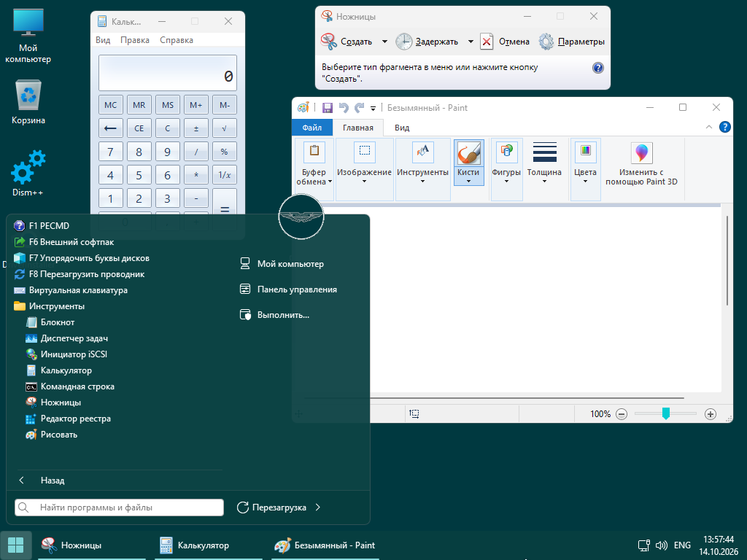Screen dimensions: 747x560
Task: Zoom out with the minus button in Paint
Action: [622, 414]
